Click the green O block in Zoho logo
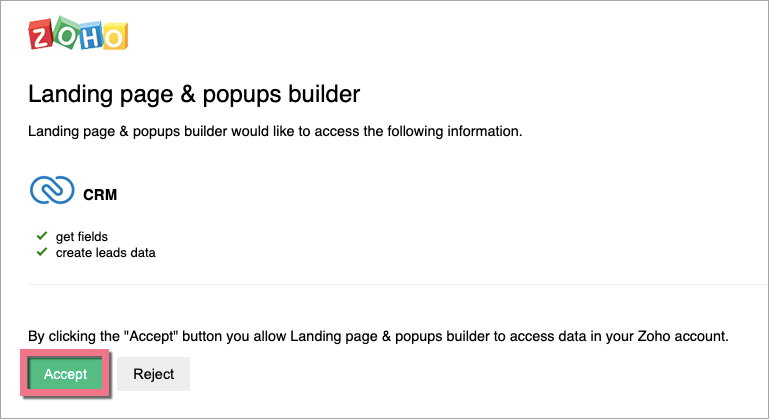769x419 pixels. (x=65, y=35)
